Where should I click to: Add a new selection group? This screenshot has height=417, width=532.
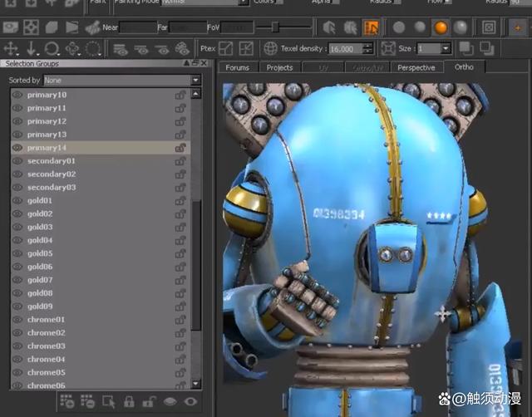pos(67,402)
